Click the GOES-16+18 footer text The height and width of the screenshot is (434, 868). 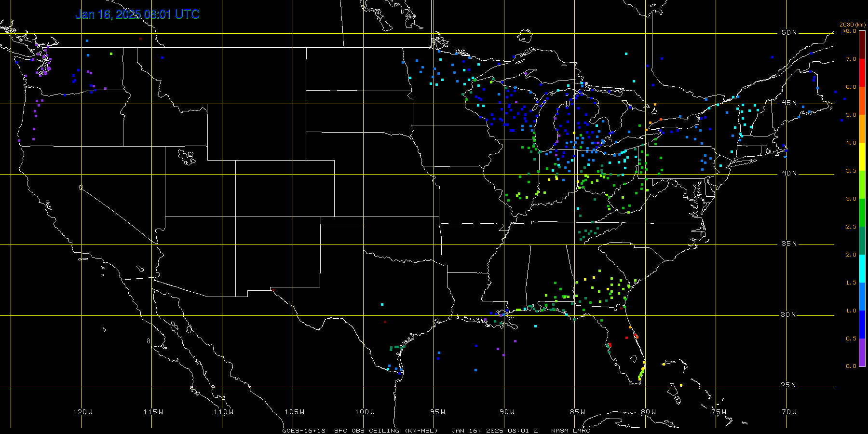(x=304, y=431)
